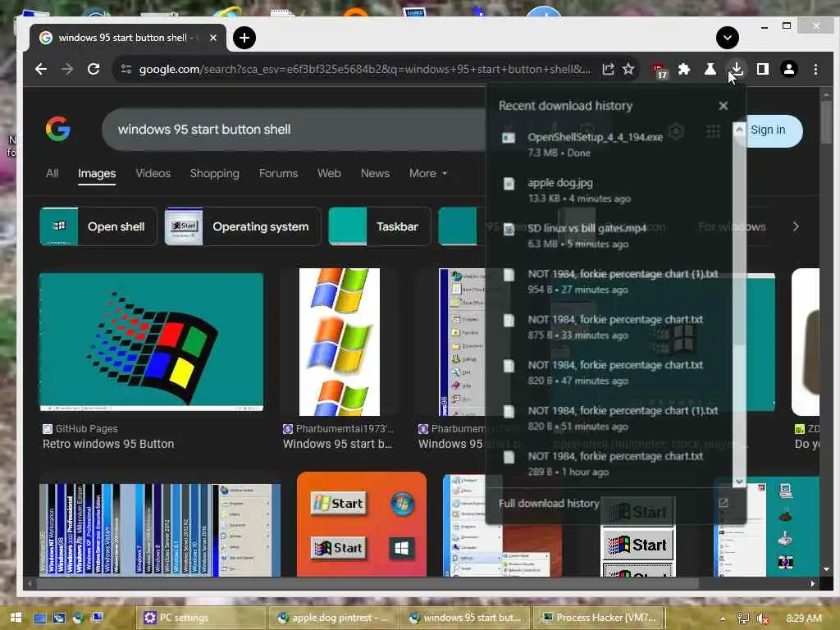Open forkie chart.txt from 1 hour ago
This screenshot has height=630, width=840.
click(x=610, y=463)
